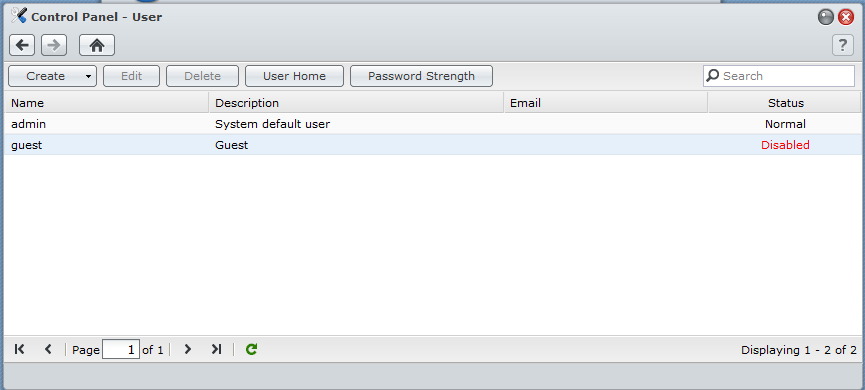Open help with the question mark icon

[x=843, y=45]
